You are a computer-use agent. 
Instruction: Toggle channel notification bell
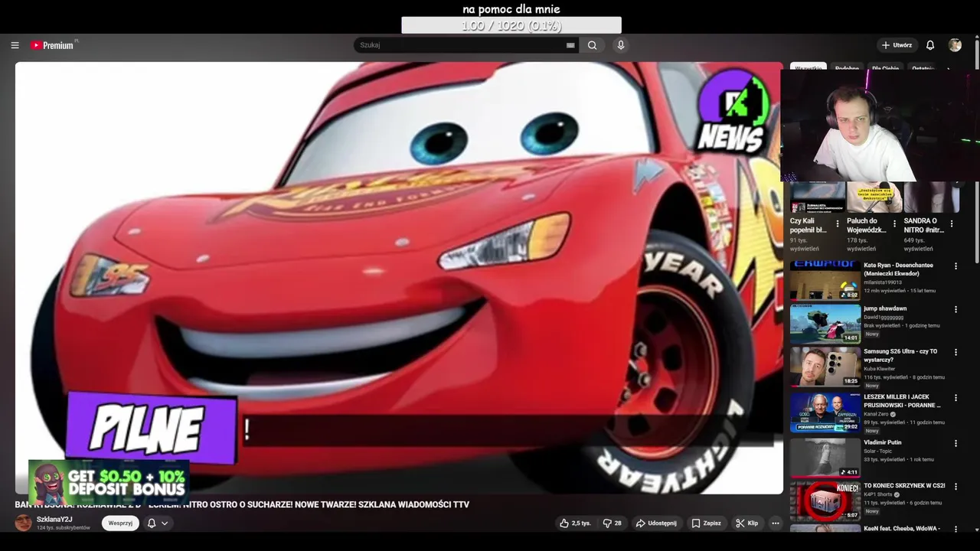pyautogui.click(x=152, y=523)
